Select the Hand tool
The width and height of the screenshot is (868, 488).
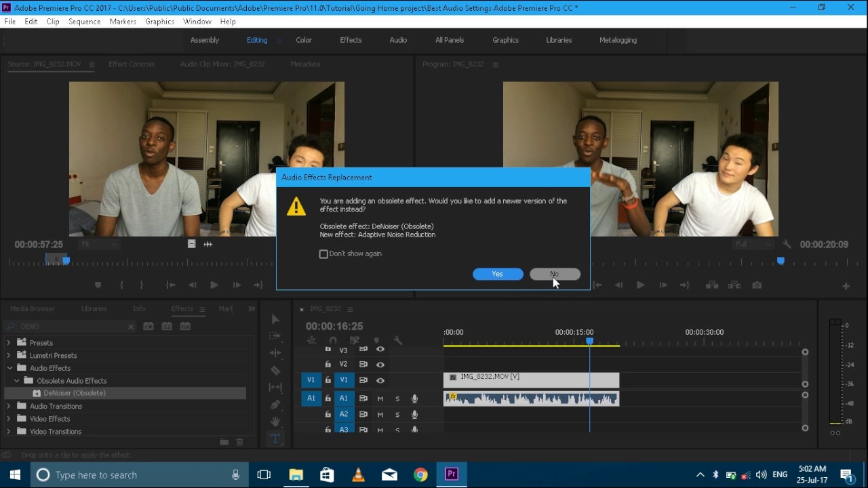(x=275, y=422)
